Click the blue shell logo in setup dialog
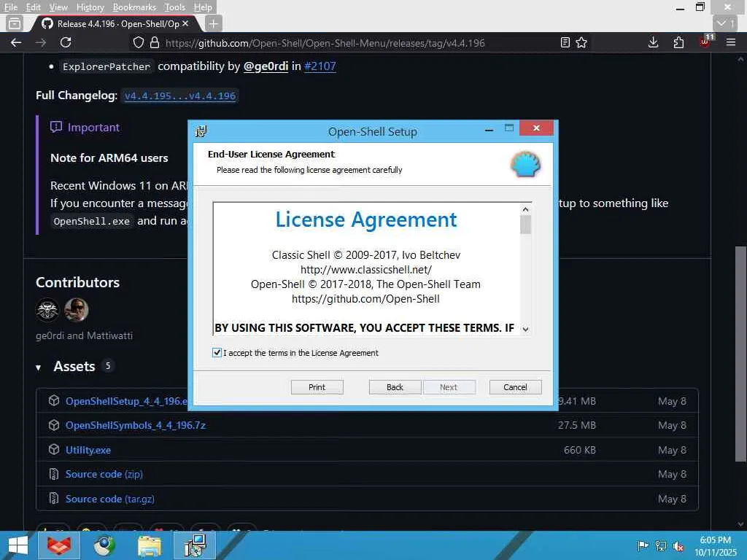 [x=526, y=165]
